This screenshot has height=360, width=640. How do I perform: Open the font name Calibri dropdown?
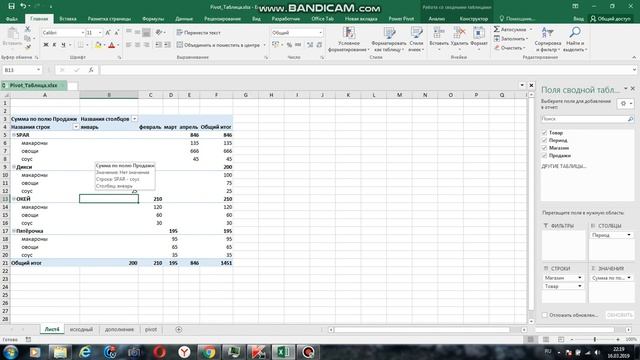point(82,33)
